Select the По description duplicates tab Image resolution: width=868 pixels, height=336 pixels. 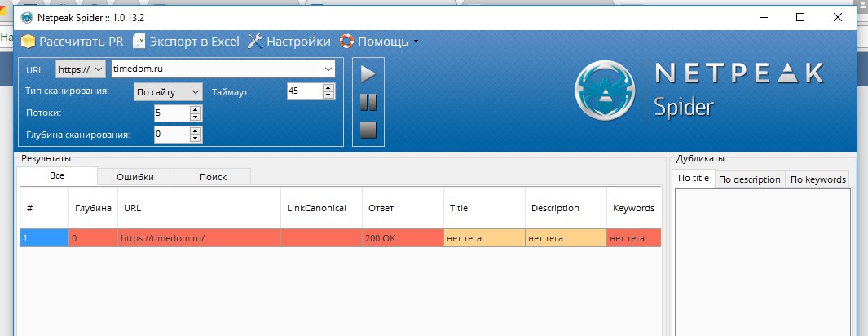pos(750,180)
